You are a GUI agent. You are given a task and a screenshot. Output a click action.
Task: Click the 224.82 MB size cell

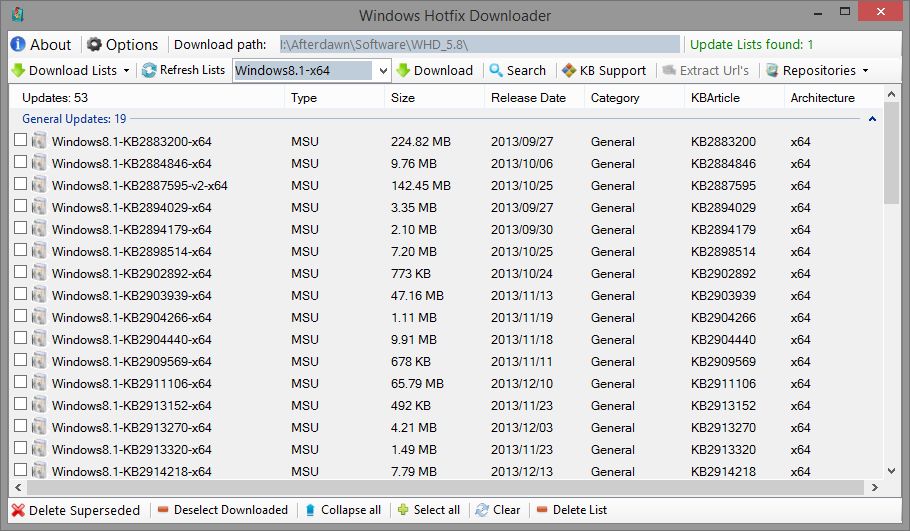click(421, 142)
